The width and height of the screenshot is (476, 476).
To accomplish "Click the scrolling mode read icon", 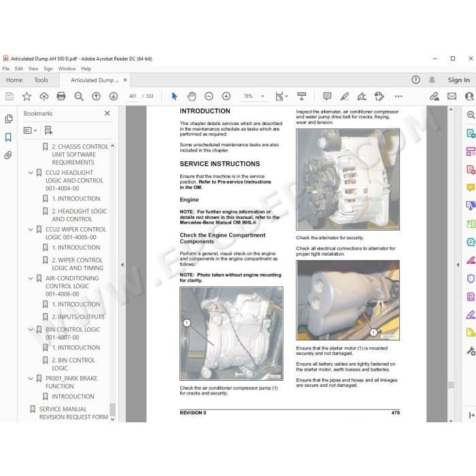I will click(x=301, y=97).
